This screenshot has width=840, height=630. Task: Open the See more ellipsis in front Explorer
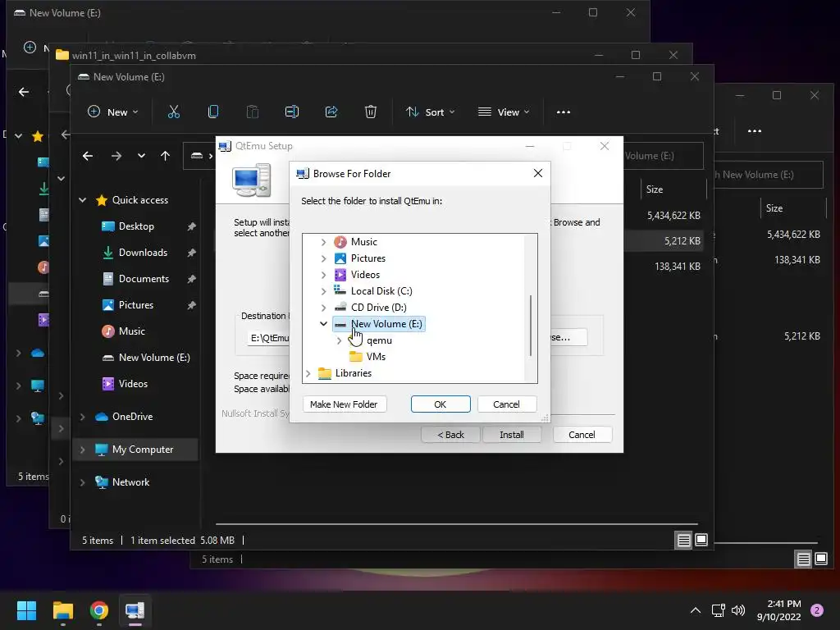pos(563,112)
